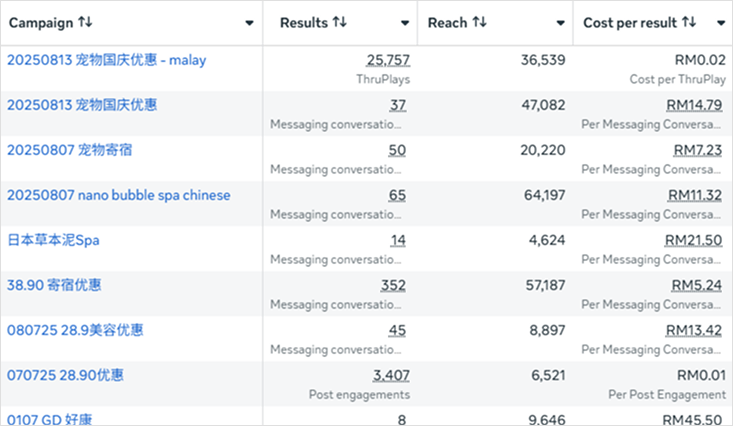Expand the Cost per result dropdown arrow
Screen dimensions: 733x426
tap(720, 23)
